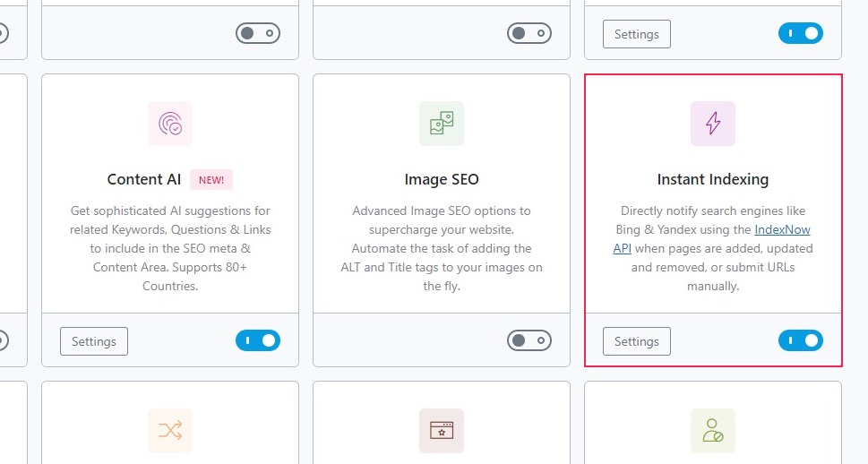Click the pink NEW! badge

click(211, 179)
